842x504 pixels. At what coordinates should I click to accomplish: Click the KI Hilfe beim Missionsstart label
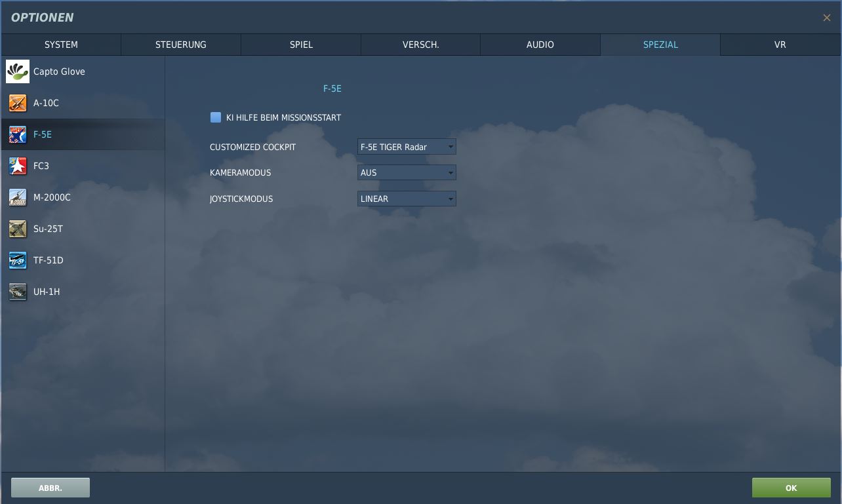click(283, 117)
